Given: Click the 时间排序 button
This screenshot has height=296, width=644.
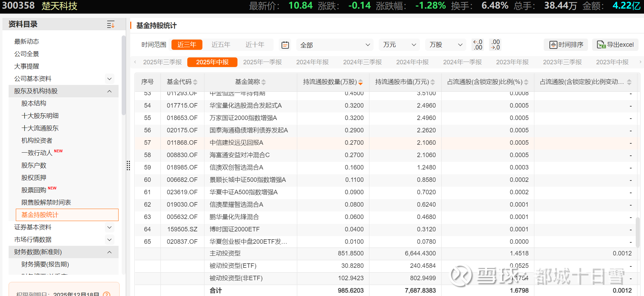Looking at the screenshot, I should click(x=566, y=45).
